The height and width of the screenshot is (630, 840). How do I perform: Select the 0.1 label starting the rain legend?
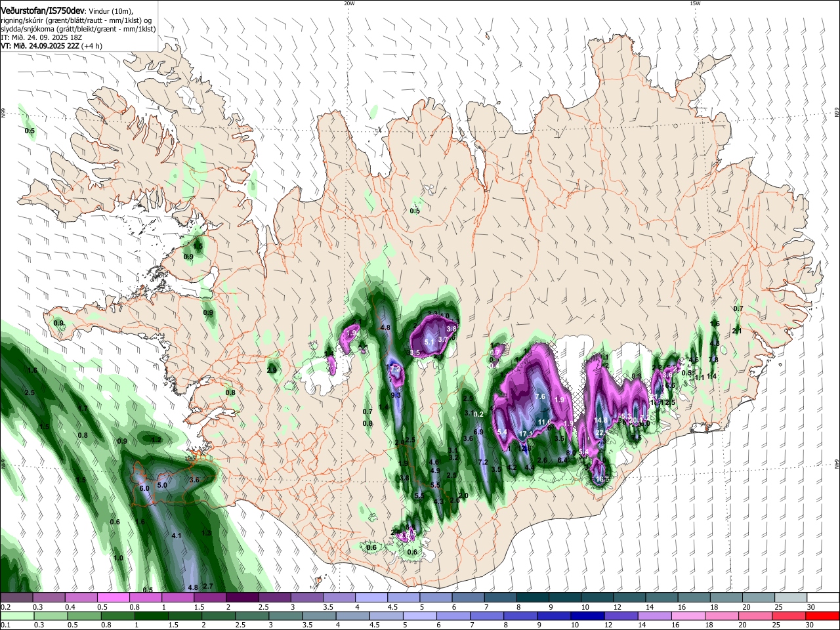6,625
